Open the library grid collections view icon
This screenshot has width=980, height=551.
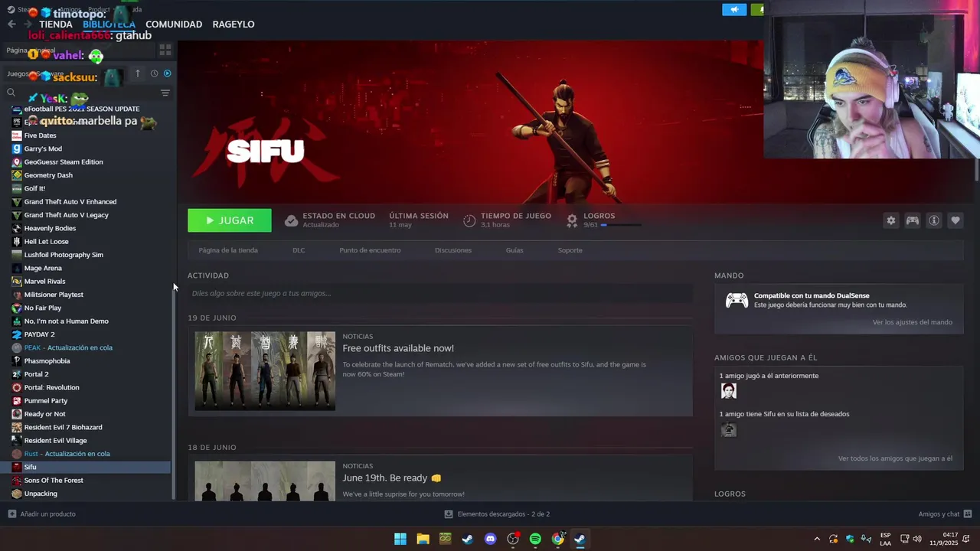165,50
